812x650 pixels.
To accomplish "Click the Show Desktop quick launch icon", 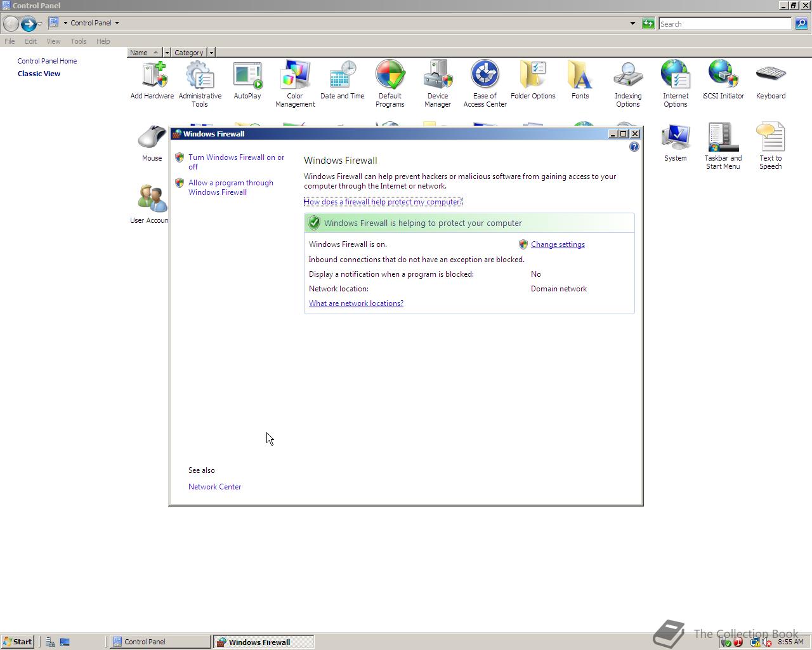I will coord(65,642).
